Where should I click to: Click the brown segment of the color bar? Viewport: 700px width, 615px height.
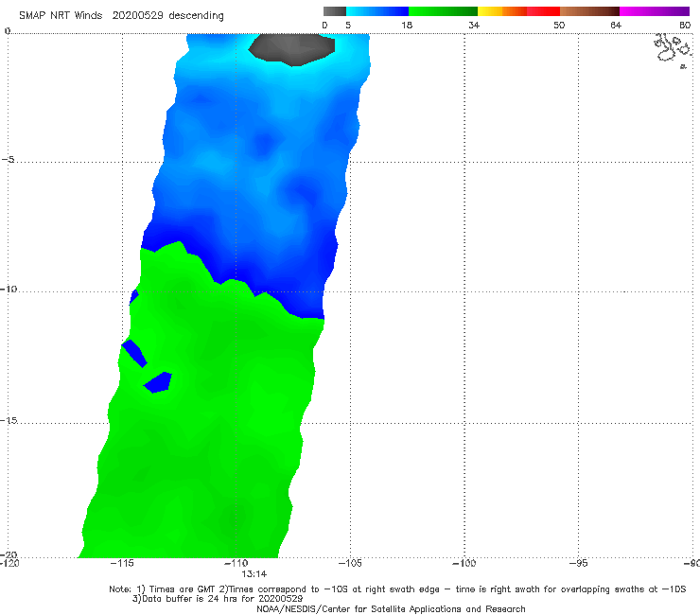coord(589,11)
